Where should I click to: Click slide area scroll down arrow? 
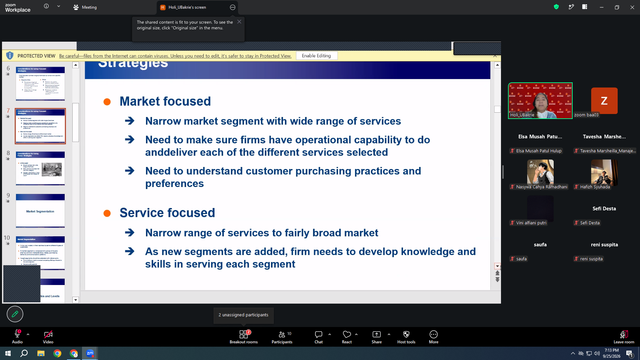pyautogui.click(x=497, y=266)
